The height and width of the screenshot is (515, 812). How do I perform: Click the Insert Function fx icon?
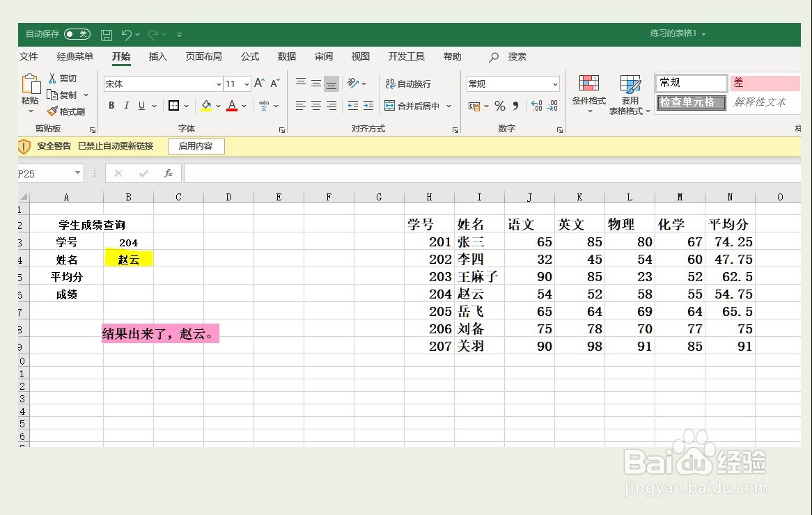pos(168,173)
